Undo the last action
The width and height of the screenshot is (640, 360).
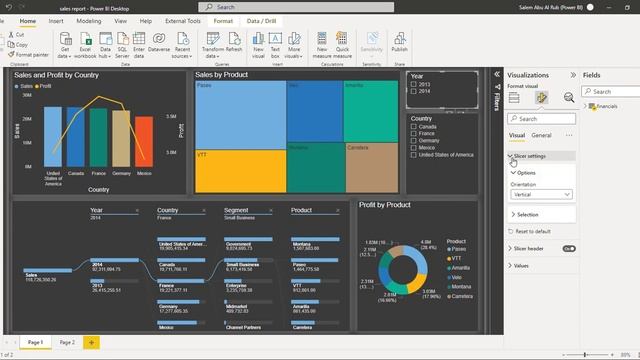9,7
